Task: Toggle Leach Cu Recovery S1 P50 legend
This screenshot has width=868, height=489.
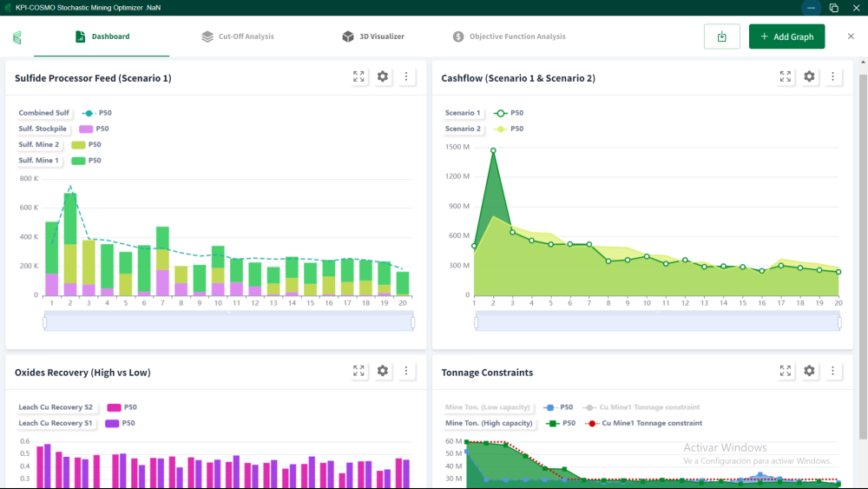Action: pos(112,423)
